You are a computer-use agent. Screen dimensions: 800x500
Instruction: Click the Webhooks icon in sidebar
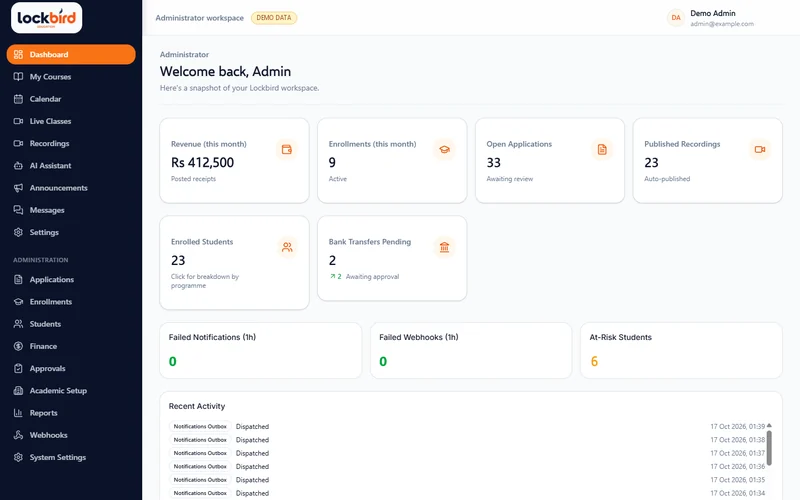tap(18, 435)
